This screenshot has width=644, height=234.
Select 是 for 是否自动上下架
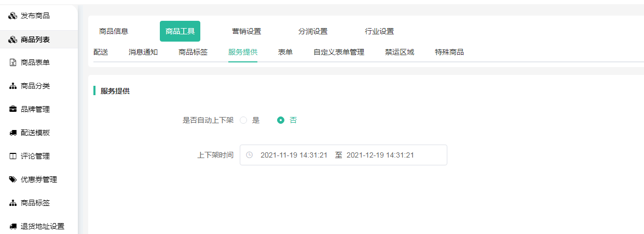click(x=243, y=120)
